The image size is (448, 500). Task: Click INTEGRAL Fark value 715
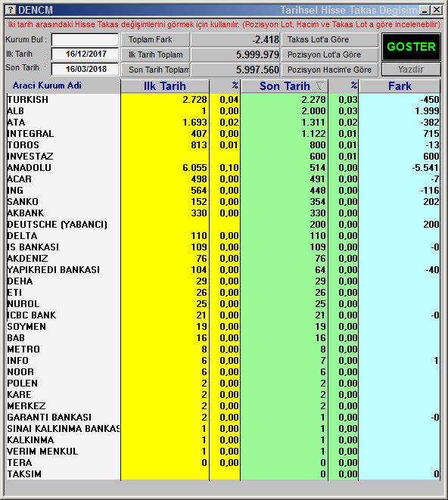(x=431, y=134)
